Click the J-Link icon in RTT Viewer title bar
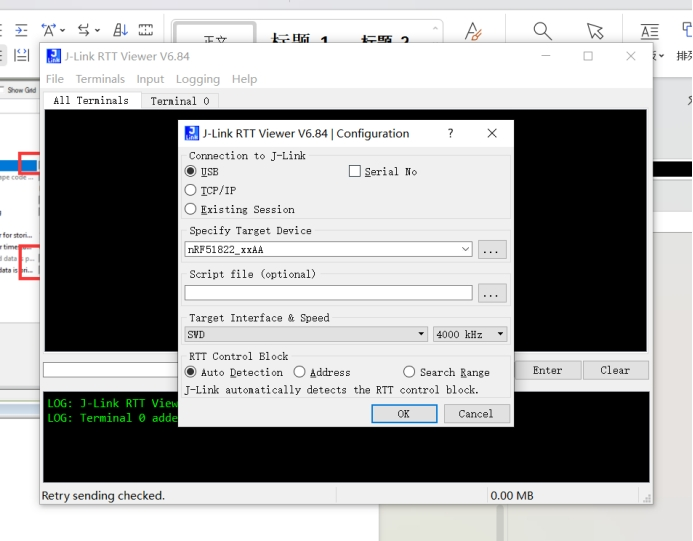Image resolution: width=693 pixels, height=541 pixels. coord(54,56)
